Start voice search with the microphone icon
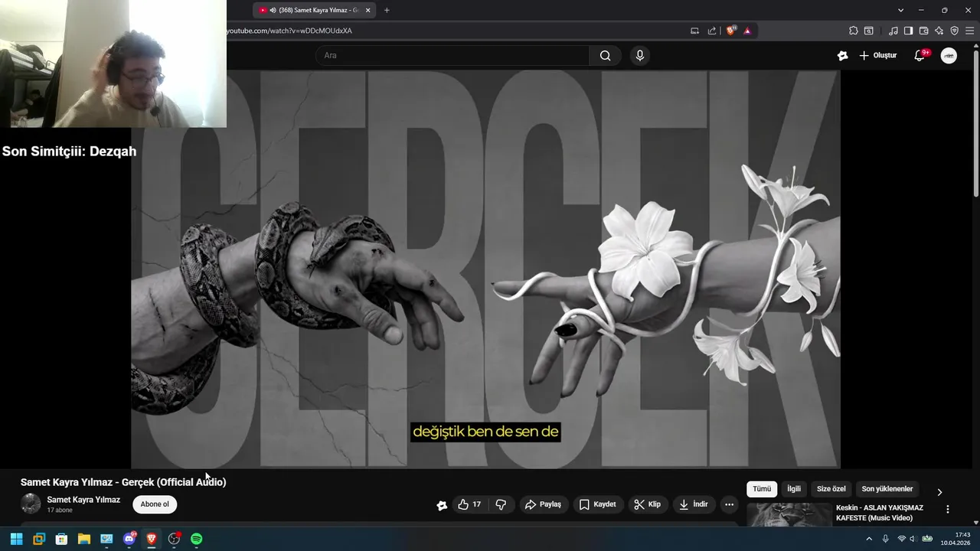Viewport: 980px width, 551px height. (640, 55)
